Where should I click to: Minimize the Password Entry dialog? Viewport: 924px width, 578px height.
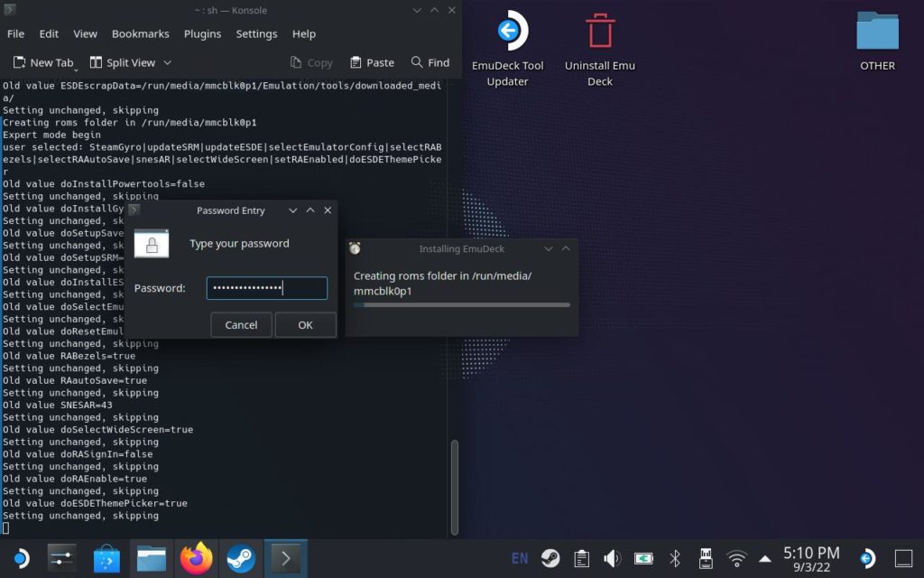(x=293, y=210)
